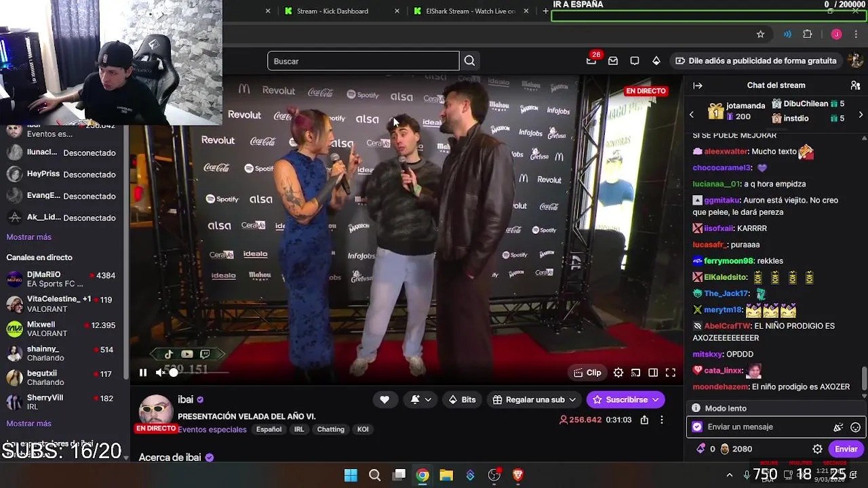Open Chrome extensions puzzle icon
The width and height of the screenshot is (868, 488).
click(x=807, y=34)
